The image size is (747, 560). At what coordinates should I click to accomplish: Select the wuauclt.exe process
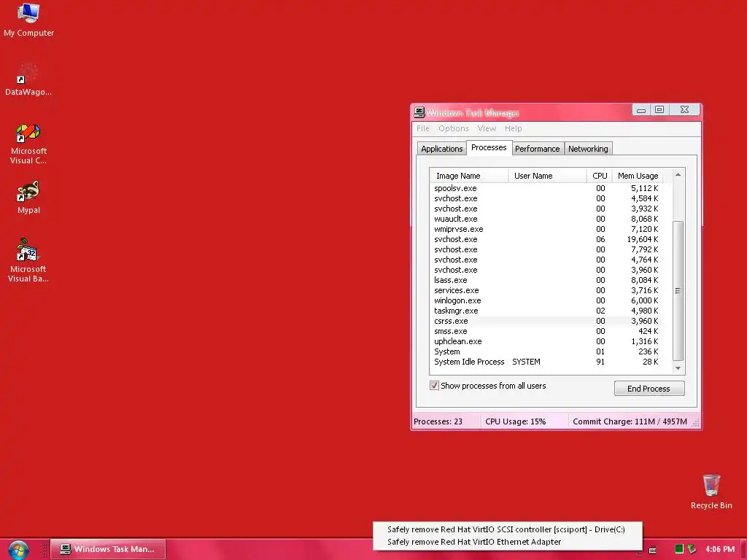[x=546, y=219]
